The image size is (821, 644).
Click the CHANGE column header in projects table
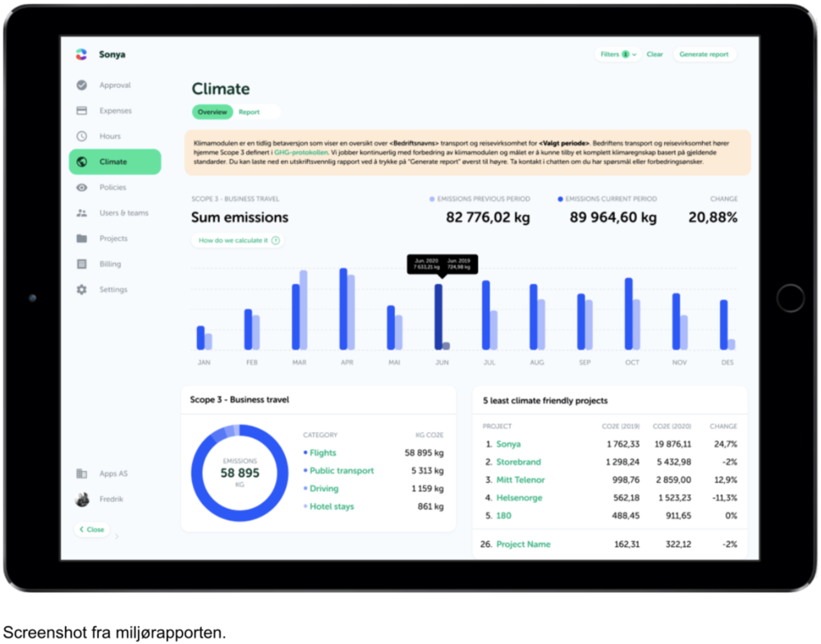(x=723, y=427)
